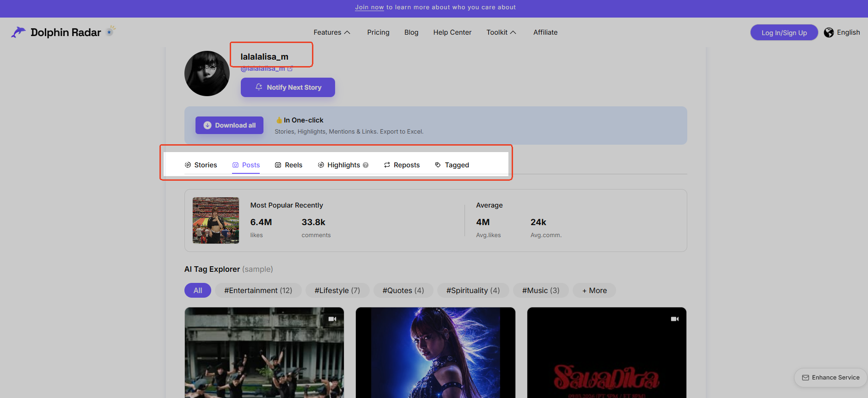The width and height of the screenshot is (868, 398).
Task: Expand the Toolkit dropdown menu
Action: pos(501,32)
